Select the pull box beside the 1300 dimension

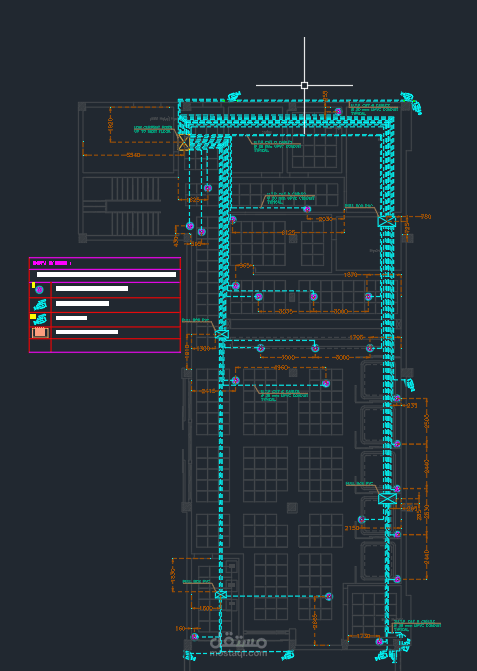point(222,334)
